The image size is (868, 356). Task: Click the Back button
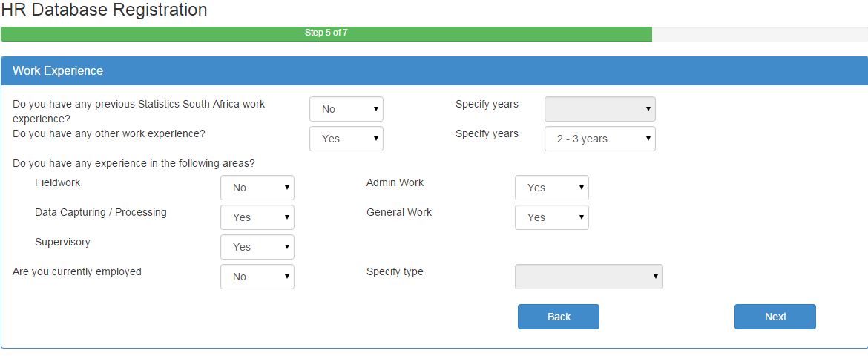559,317
